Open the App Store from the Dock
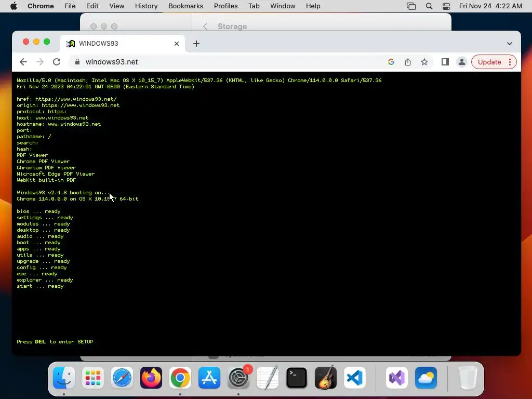 pyautogui.click(x=209, y=377)
